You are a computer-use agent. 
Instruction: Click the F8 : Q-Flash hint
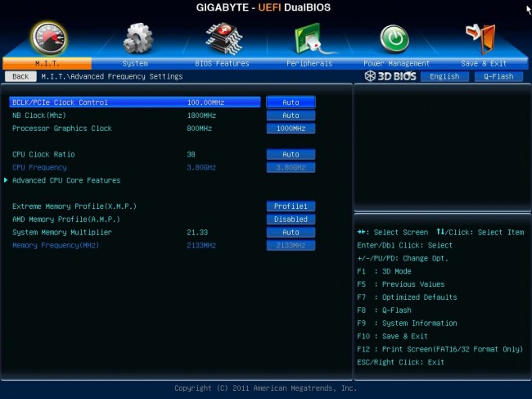384,311
